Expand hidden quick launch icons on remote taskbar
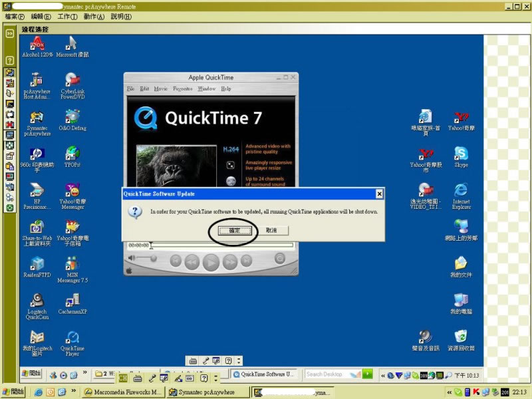Viewport: 532px width, 399px height. (85, 372)
